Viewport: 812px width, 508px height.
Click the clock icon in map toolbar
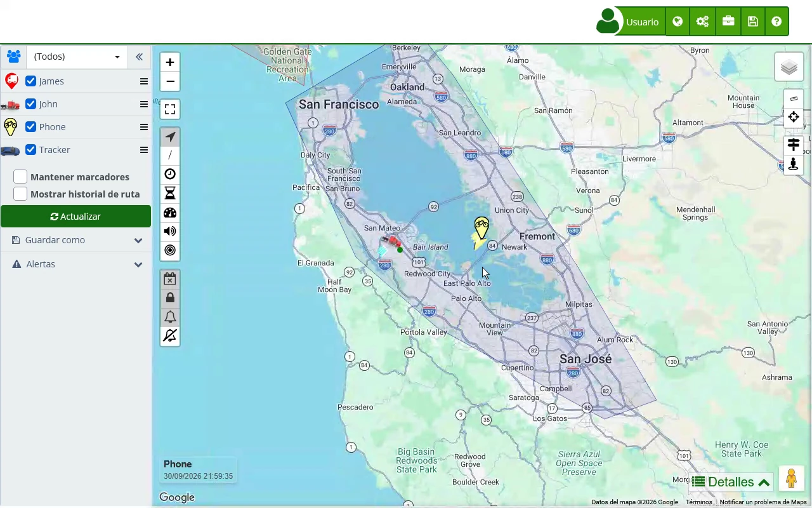170,175
